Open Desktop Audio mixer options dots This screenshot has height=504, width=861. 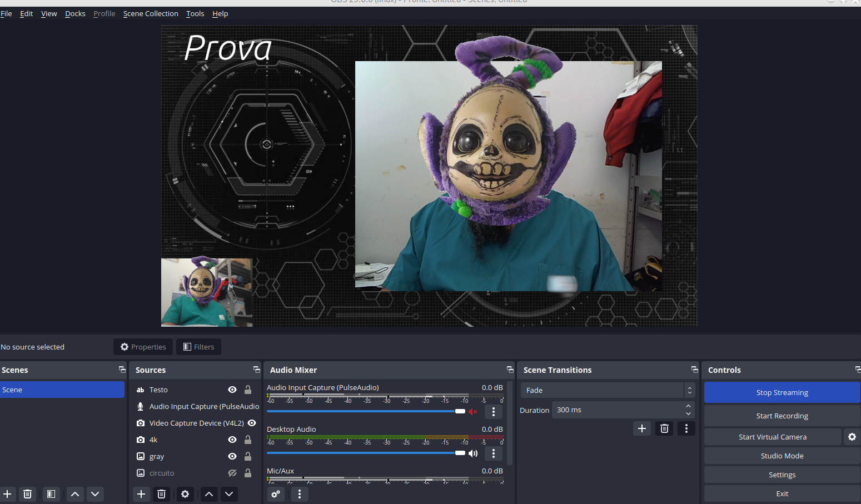[x=494, y=453]
